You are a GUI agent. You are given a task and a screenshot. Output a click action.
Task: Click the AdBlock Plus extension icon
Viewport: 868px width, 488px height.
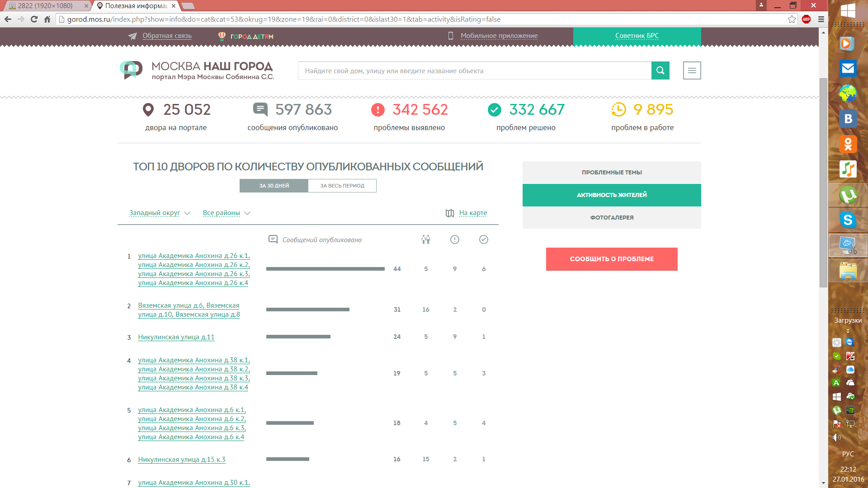pos(806,19)
